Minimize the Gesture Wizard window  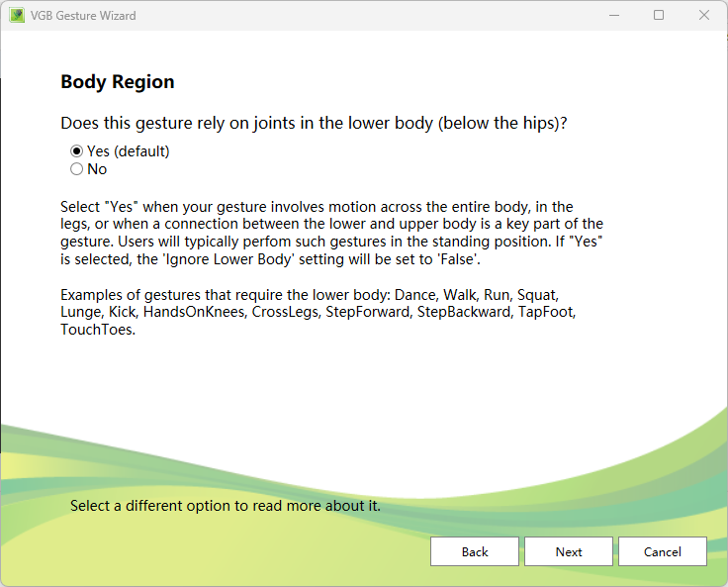point(613,16)
